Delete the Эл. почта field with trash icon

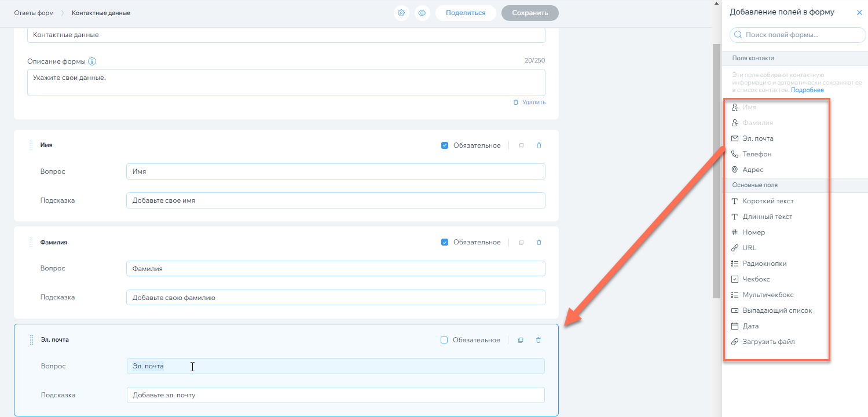pyautogui.click(x=539, y=340)
